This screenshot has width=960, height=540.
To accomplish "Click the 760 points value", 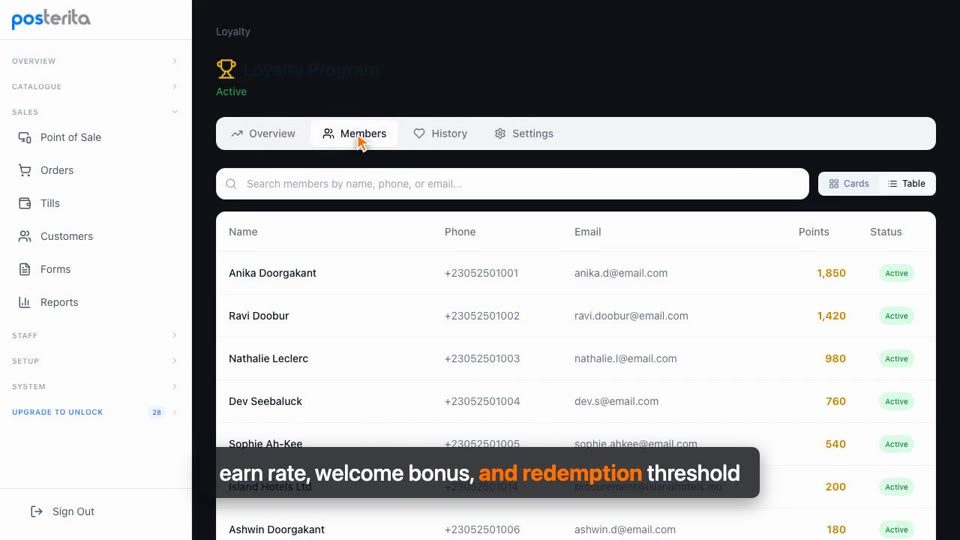I will [836, 402].
